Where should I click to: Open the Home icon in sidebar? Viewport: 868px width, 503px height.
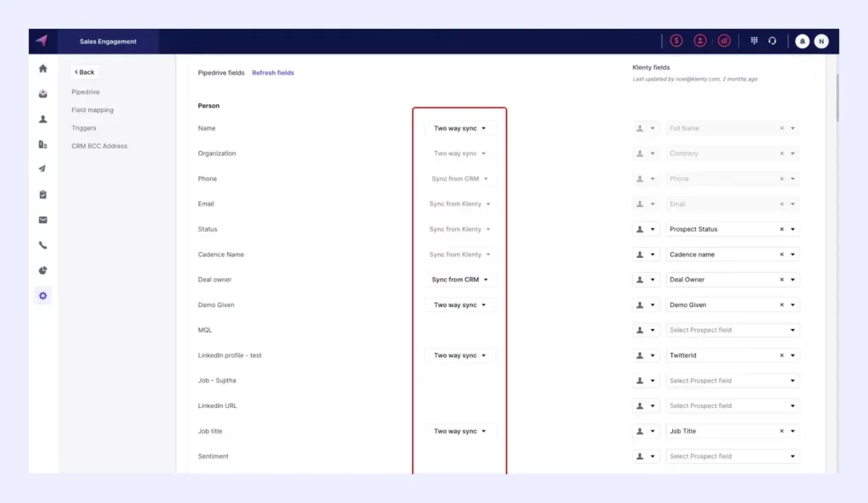(42, 69)
